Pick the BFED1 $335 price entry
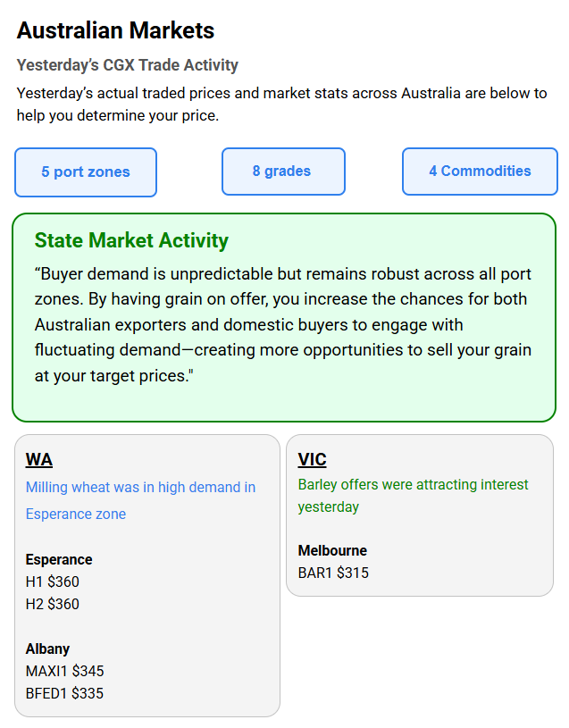The image size is (569, 728). (x=65, y=694)
